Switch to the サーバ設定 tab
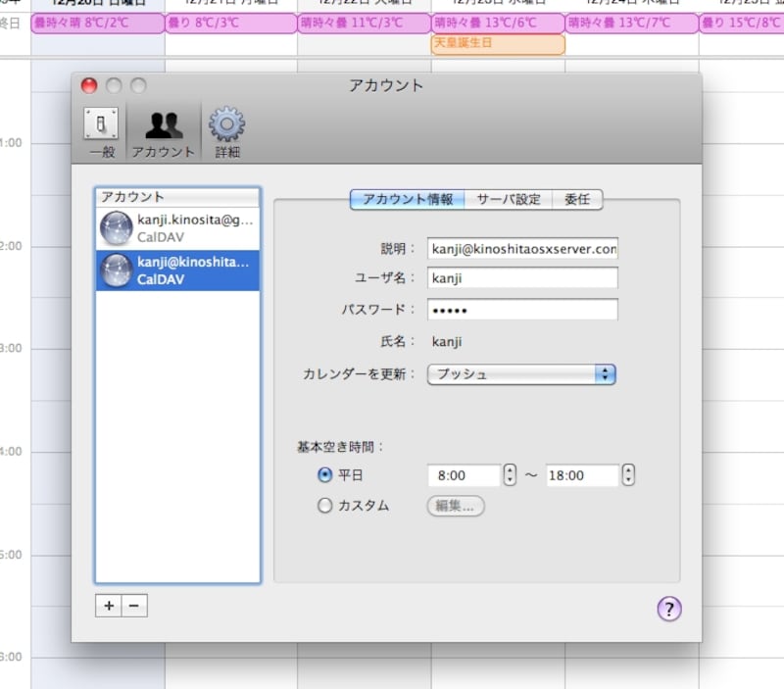 tap(509, 199)
